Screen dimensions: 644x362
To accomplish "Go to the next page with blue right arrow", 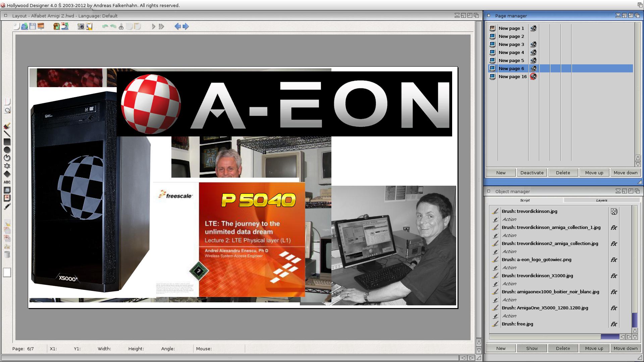I will point(185,26).
